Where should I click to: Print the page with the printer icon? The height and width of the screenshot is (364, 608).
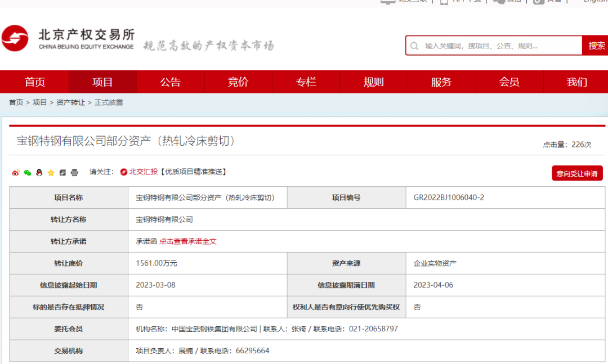pyautogui.click(x=74, y=173)
